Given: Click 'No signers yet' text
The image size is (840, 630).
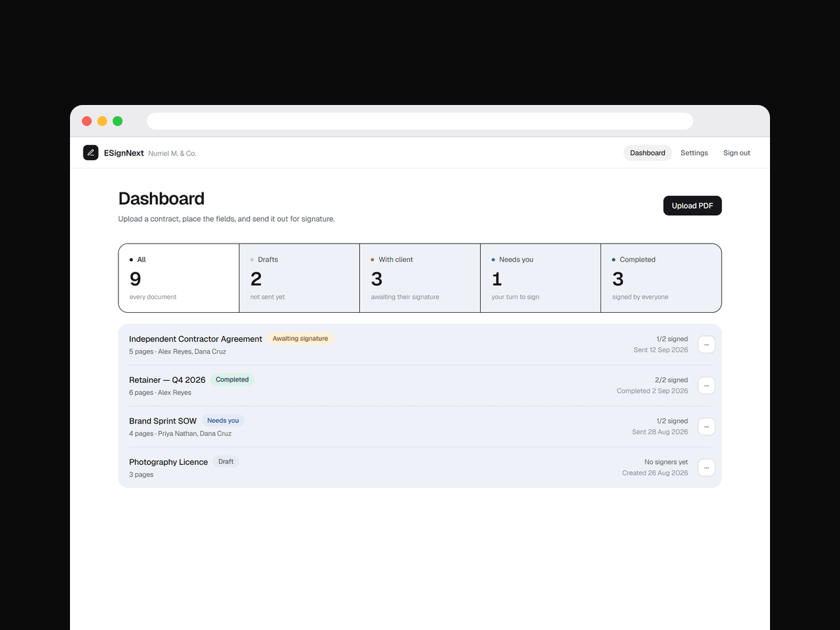Looking at the screenshot, I should [666, 462].
